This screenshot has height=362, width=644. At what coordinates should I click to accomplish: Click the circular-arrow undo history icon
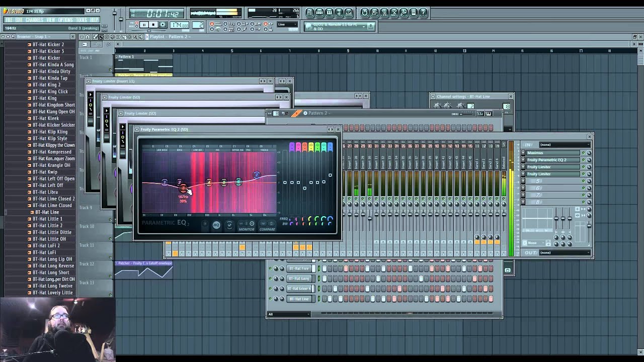click(x=365, y=13)
